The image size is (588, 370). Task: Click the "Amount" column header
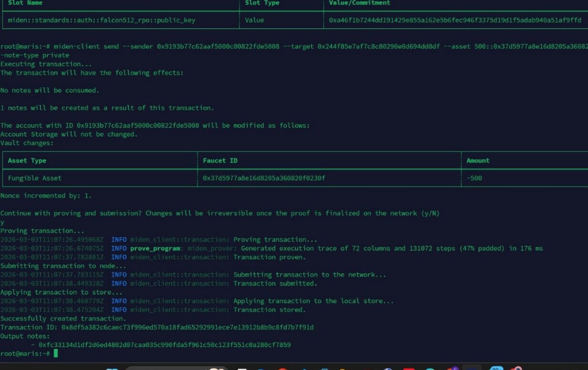point(478,161)
